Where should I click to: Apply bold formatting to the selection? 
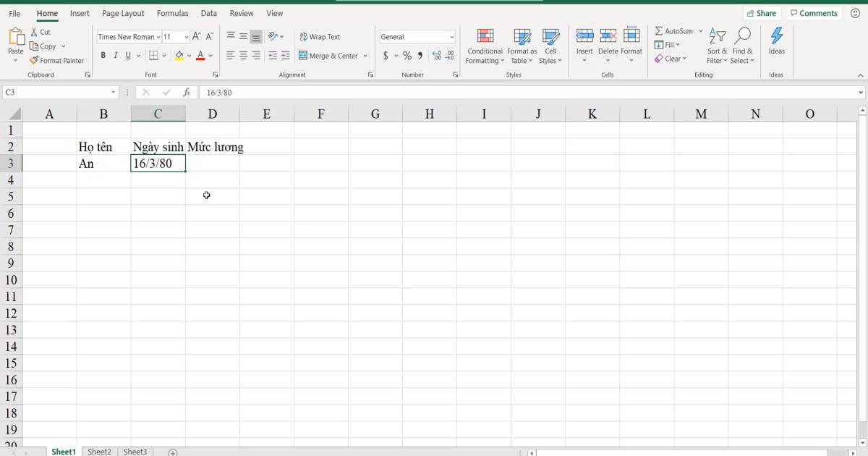pos(103,55)
